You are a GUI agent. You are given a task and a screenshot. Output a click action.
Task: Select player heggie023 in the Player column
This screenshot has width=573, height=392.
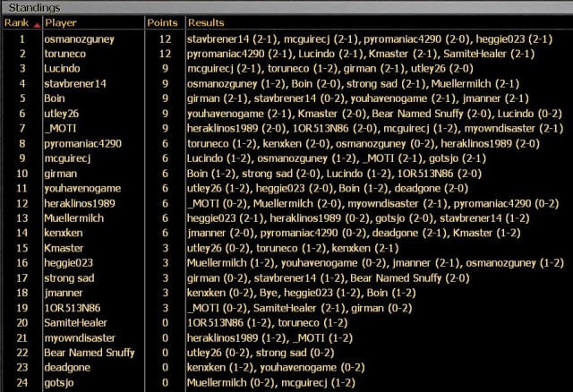coord(69,263)
